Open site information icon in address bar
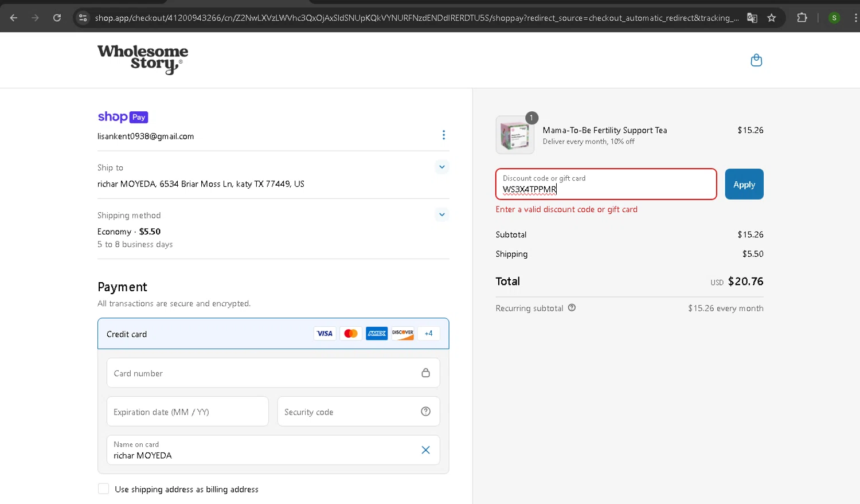The height and width of the screenshot is (504, 860). click(83, 18)
